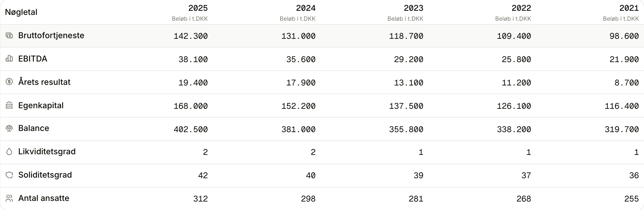This screenshot has width=644, height=210.
Task: Click Antal ansatte 2024 value 298
Action: (x=308, y=199)
